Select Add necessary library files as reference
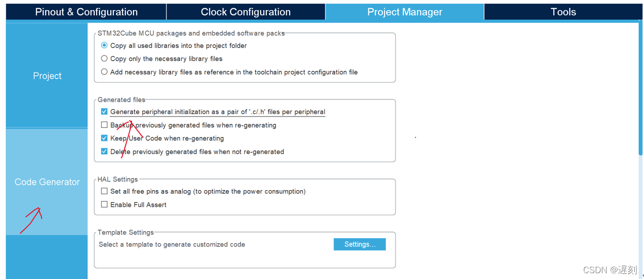Screen dimensions: 644x279 (104, 72)
